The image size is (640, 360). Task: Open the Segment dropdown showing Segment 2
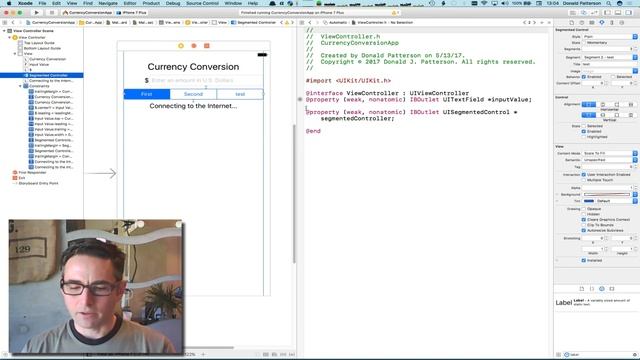coord(610,58)
